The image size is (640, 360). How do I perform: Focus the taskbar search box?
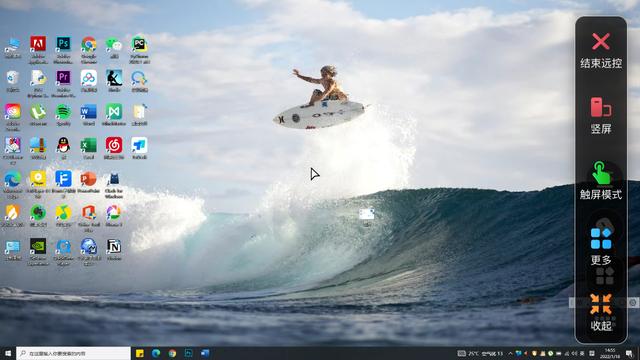[73, 353]
